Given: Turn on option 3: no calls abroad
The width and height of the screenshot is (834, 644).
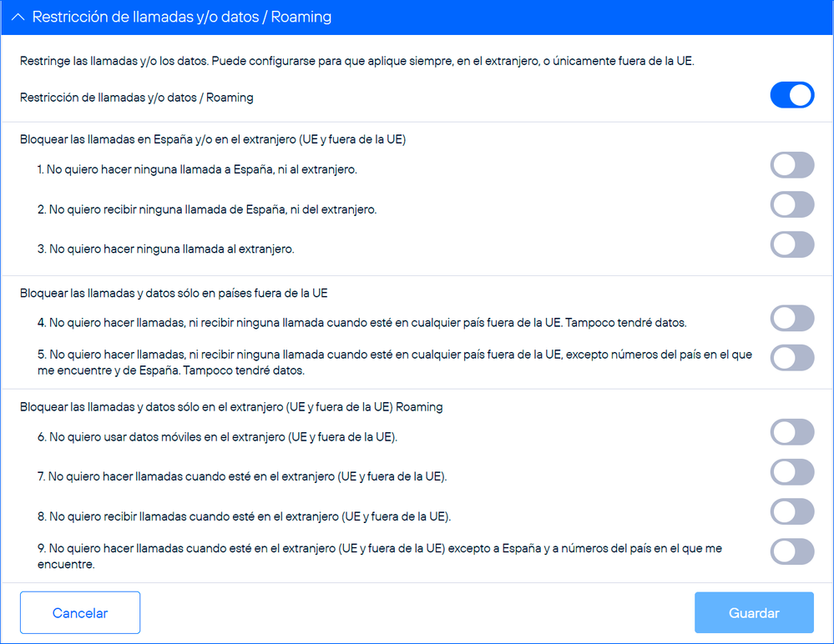Looking at the screenshot, I should click(x=791, y=245).
